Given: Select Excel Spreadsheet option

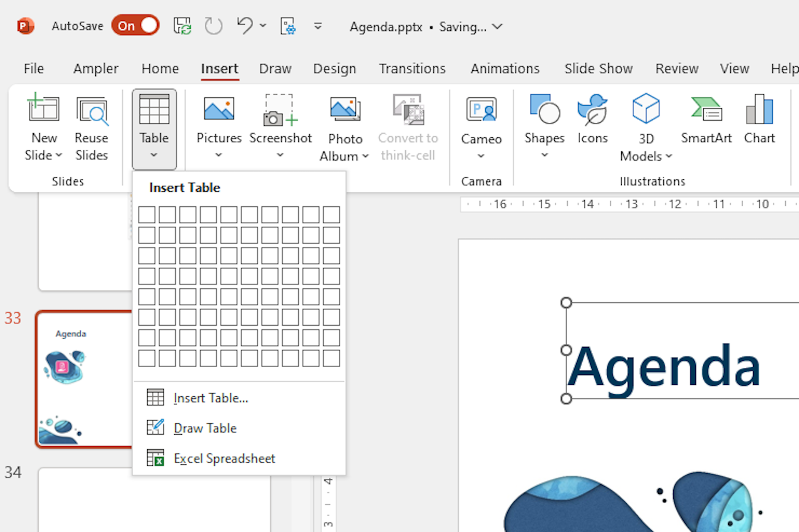Looking at the screenshot, I should pos(224,458).
